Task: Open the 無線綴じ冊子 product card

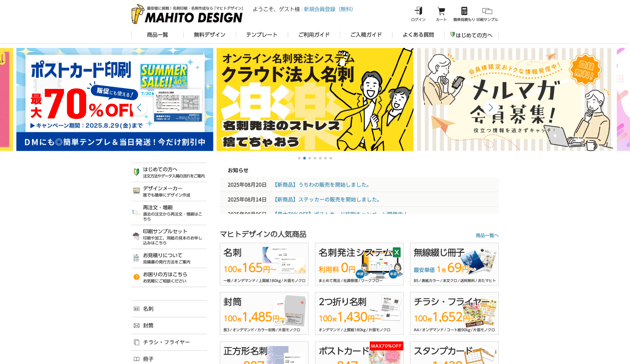Action: coord(454,264)
